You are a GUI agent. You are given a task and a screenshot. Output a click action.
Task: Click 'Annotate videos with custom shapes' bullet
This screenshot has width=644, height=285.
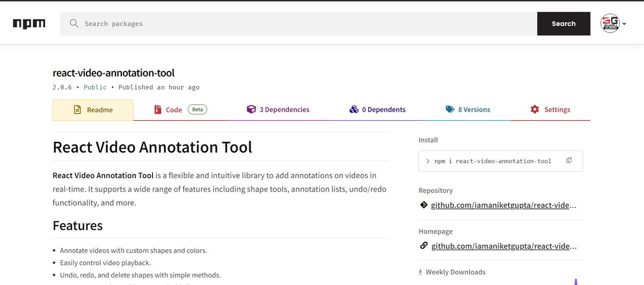133,251
